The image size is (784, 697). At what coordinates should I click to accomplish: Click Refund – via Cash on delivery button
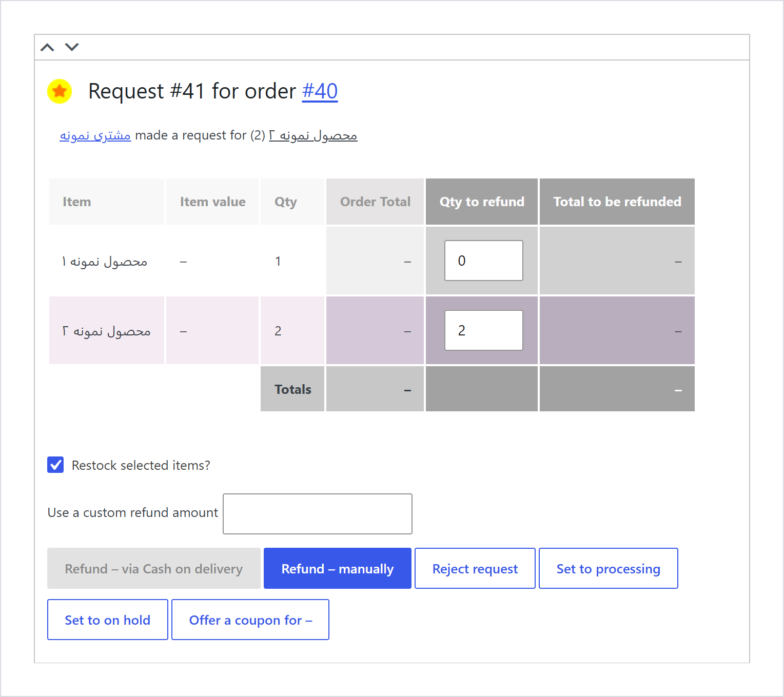[x=154, y=568]
